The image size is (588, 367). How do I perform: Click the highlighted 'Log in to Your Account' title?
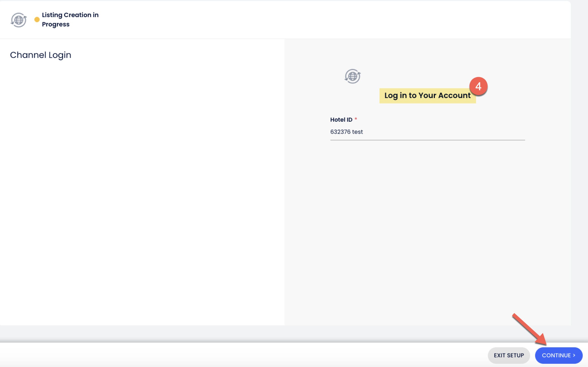pos(427,96)
